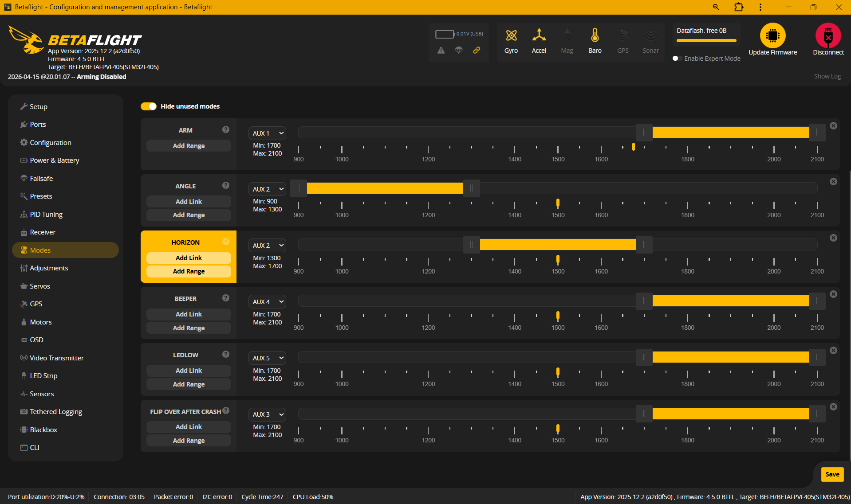This screenshot has width=851, height=504.
Task: Open help icon for ARM mode
Action: tap(226, 129)
